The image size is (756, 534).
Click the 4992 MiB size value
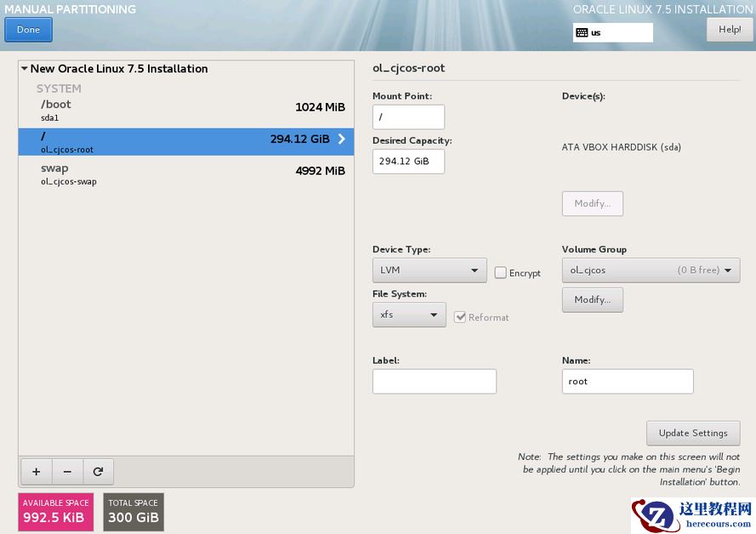pos(320,171)
